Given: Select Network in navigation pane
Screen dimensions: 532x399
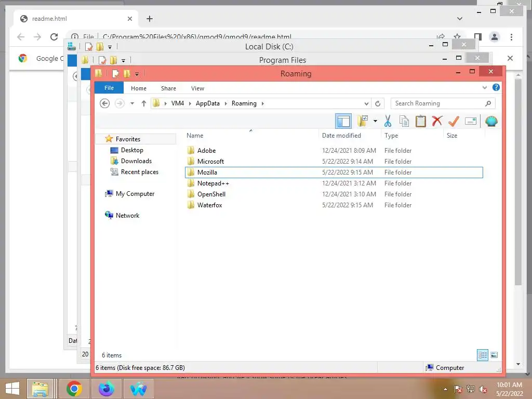Looking at the screenshot, I should [x=127, y=216].
